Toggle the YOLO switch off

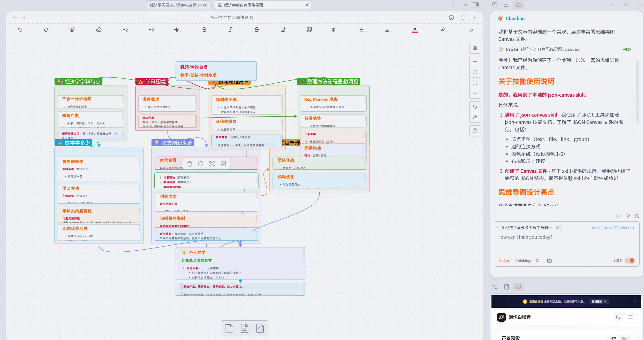[630, 260]
